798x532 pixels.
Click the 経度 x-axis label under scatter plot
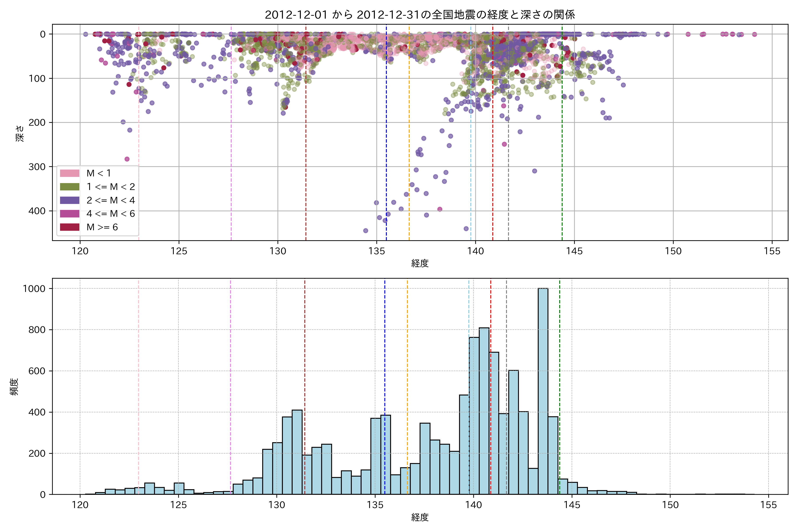tap(420, 263)
